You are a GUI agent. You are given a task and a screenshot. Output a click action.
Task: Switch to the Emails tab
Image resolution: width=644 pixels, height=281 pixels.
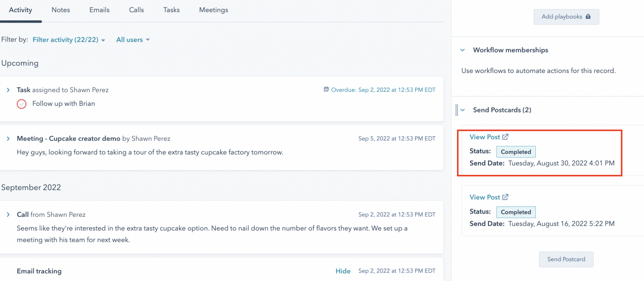pyautogui.click(x=99, y=10)
